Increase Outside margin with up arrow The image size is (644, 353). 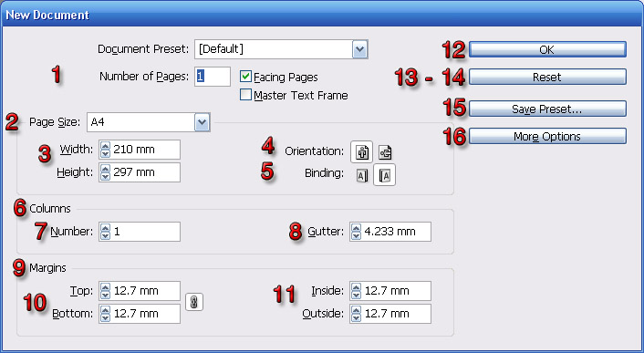click(356, 309)
